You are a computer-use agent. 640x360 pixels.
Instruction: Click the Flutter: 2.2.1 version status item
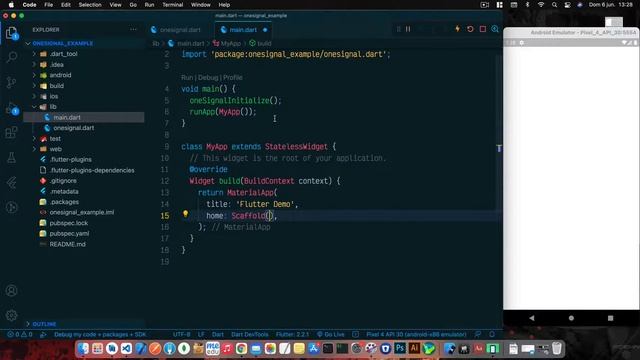292,334
